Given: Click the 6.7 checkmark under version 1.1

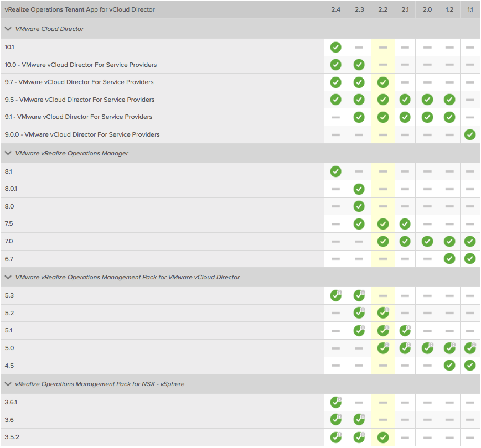Looking at the screenshot, I should 470,258.
